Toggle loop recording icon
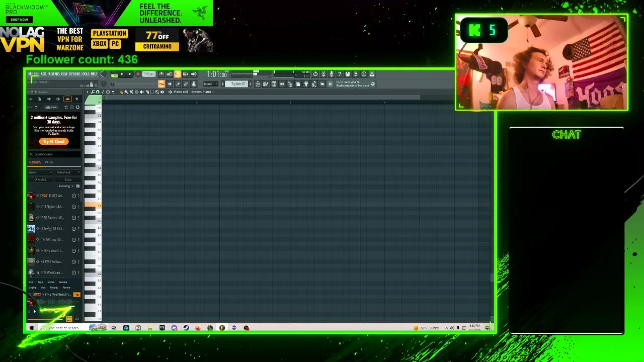This screenshot has width=644, height=362. (x=194, y=74)
